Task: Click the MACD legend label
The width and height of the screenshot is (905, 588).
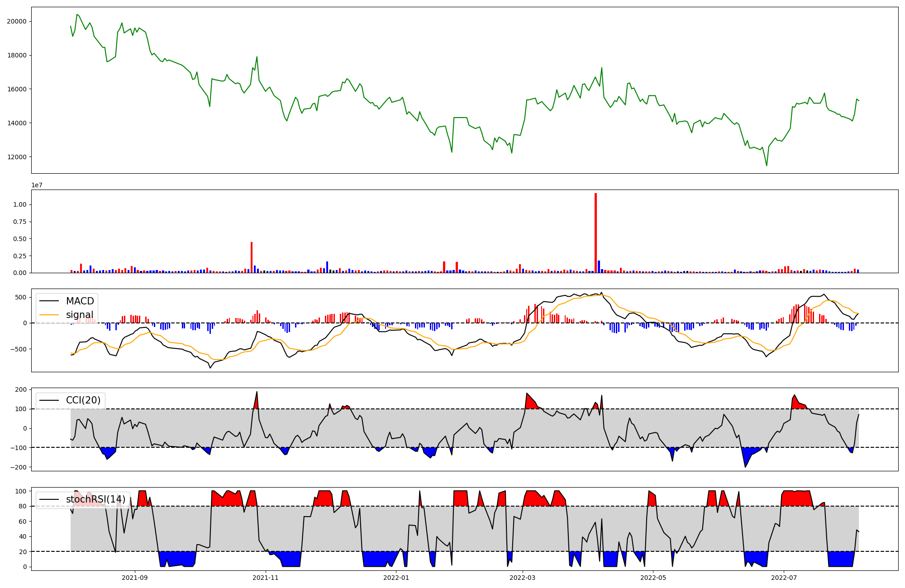Action: pos(80,301)
